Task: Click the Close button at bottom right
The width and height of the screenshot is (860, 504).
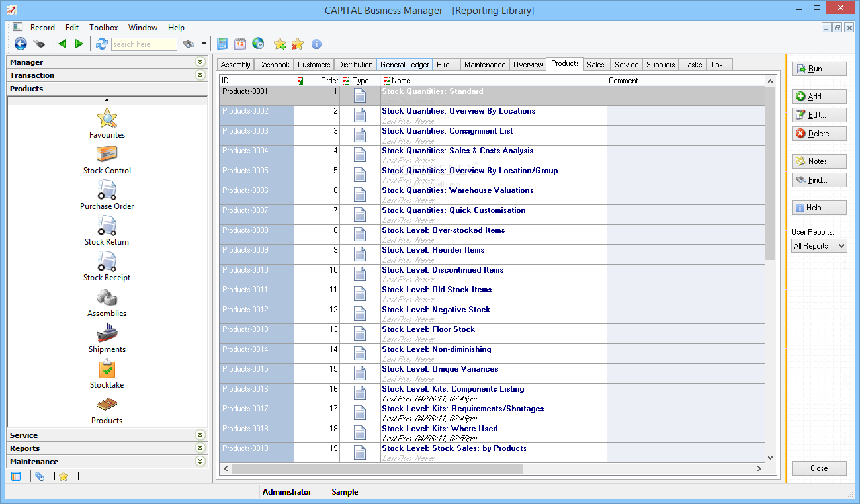Action: 819,468
